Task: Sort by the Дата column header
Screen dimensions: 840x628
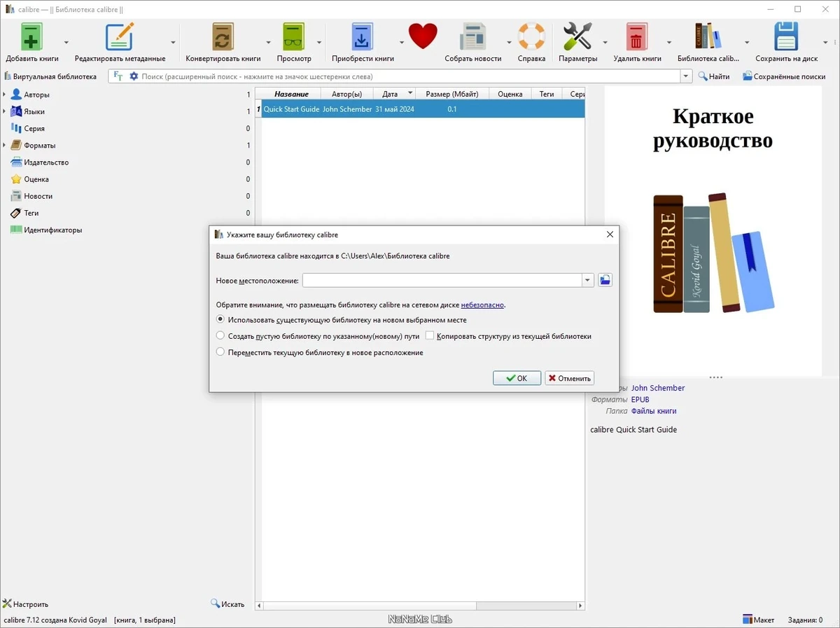Action: pos(394,94)
